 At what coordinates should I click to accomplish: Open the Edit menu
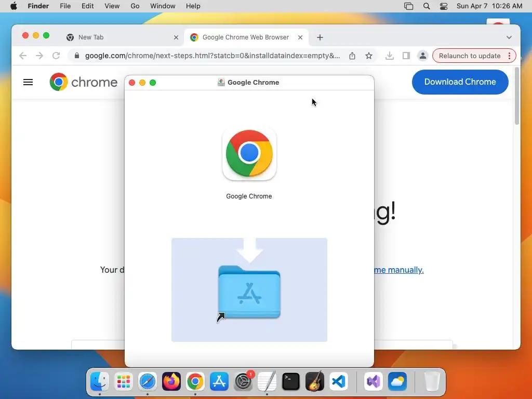coord(87,6)
